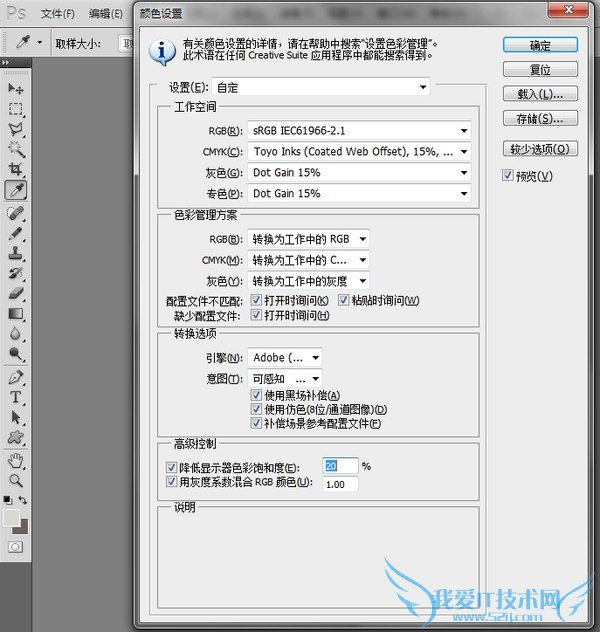Screen dimensions: 600x632
Task: Open RGB working space dropdown sRGB IEC61966-2.1
Action: pyautogui.click(x=359, y=131)
